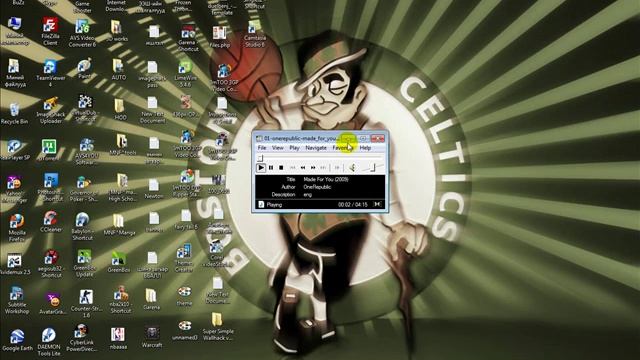Image resolution: width=640 pixels, height=360 pixels.
Task: Stop the song playback
Action: [281, 167]
